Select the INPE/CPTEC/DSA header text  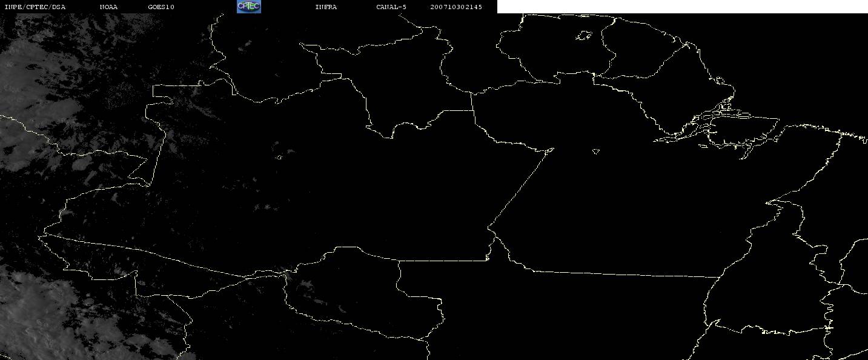(x=35, y=7)
